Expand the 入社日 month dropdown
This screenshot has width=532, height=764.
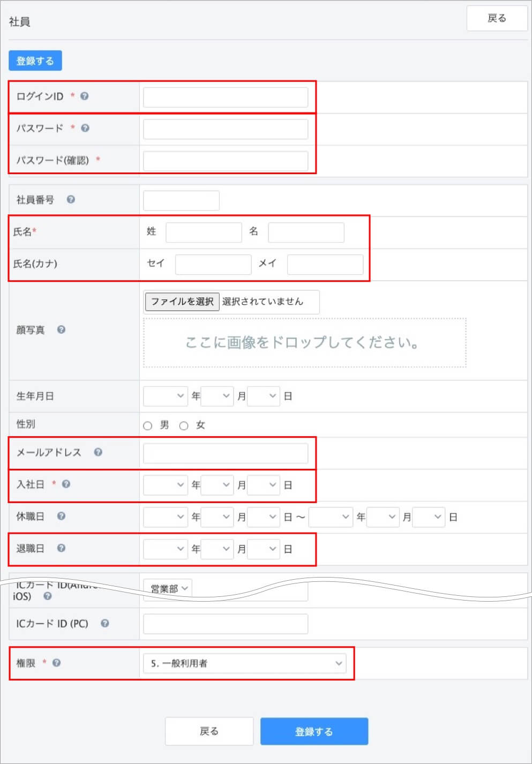[x=217, y=485]
